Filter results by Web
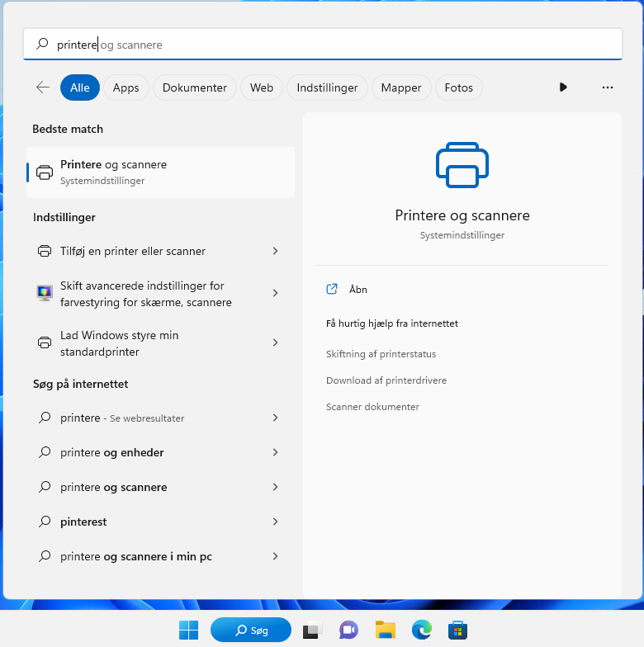This screenshot has height=647, width=644. [x=261, y=87]
